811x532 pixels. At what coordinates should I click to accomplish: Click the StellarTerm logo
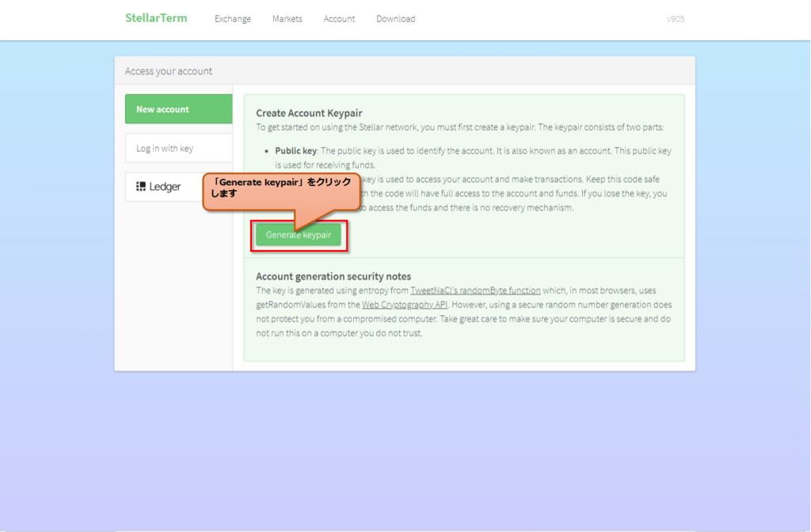[x=156, y=18]
